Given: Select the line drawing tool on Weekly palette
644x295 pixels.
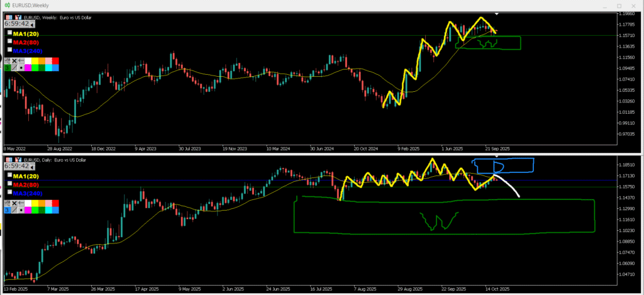Looking at the screenshot, I should pyautogui.click(x=14, y=68).
